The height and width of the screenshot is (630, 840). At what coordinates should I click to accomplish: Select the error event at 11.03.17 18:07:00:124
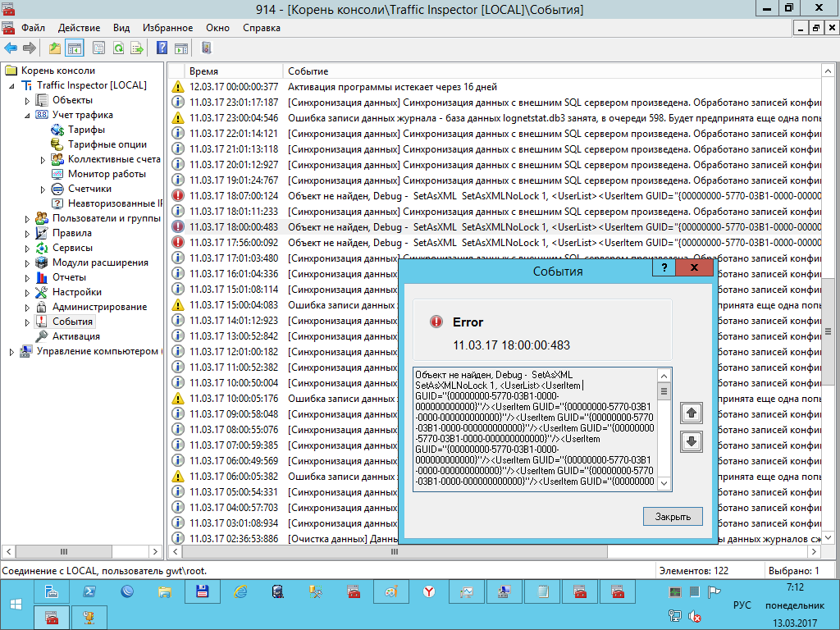click(495, 195)
